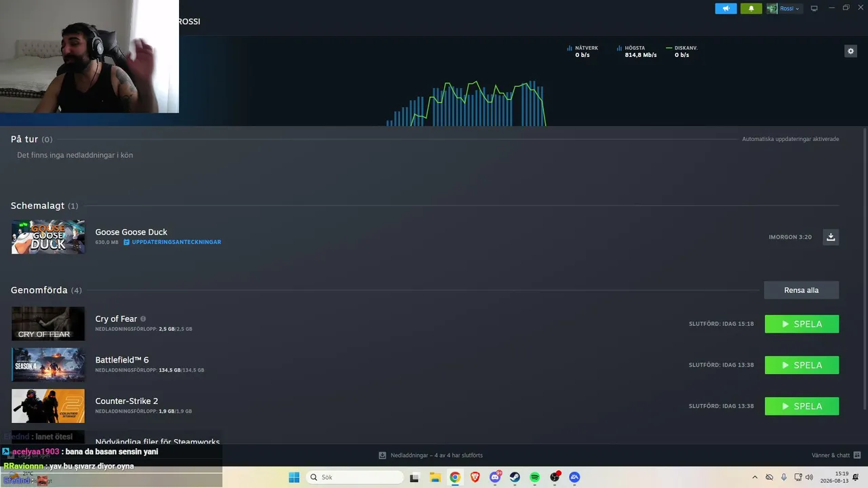Expand the Rossi account dropdown
This screenshot has width=868, height=488.
784,9
